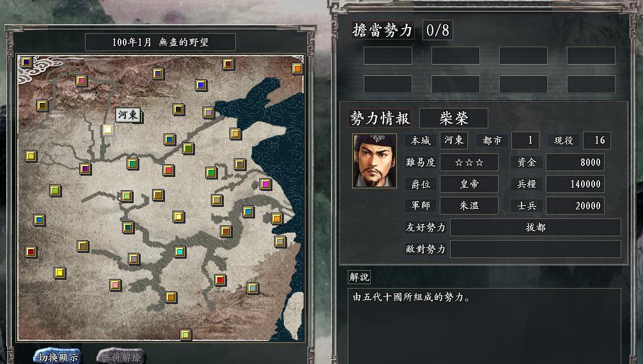Click the empty 敵對勢力 field

tap(536, 249)
